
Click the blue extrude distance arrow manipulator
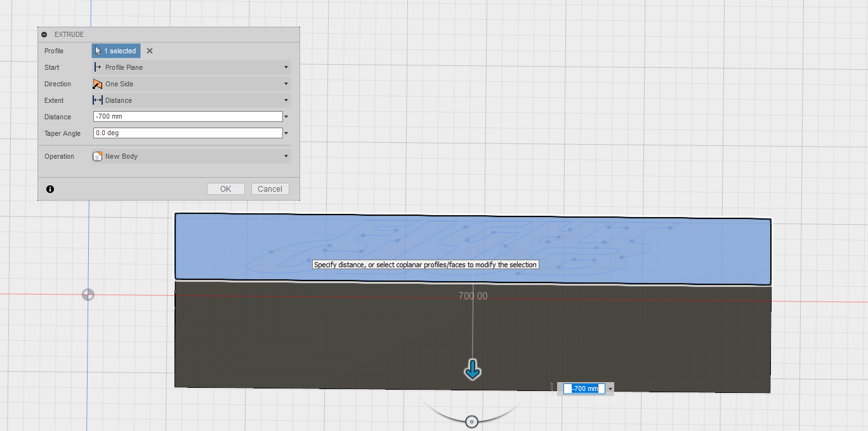(x=473, y=369)
